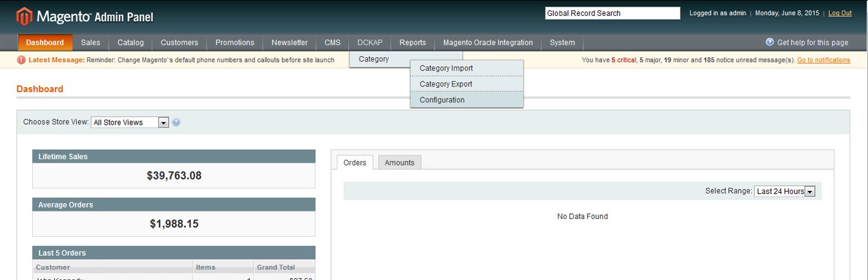Switch to the Orders tab
The width and height of the screenshot is (868, 280).
355,162
